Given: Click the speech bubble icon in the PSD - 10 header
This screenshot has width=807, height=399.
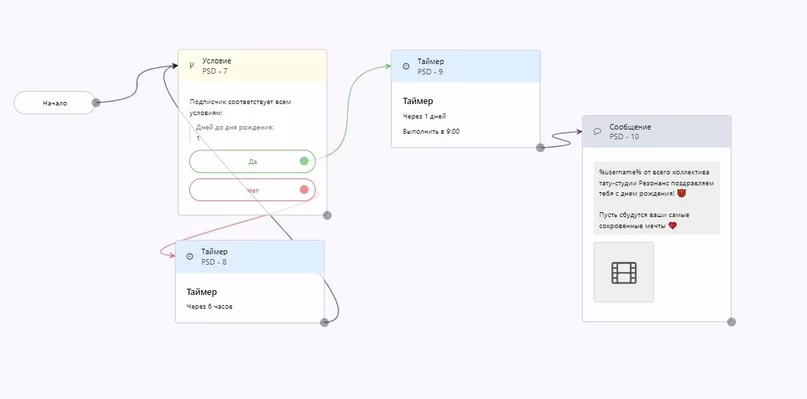Looking at the screenshot, I should click(x=597, y=131).
